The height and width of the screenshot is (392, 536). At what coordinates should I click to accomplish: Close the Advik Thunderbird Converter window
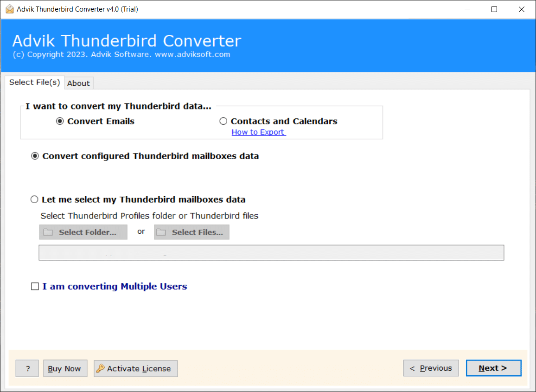point(521,9)
